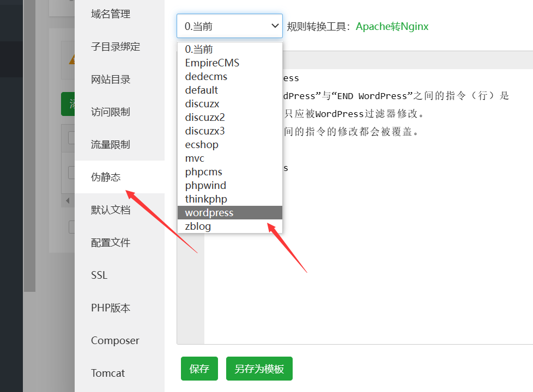Viewport: 533px width, 392px height.
Task: Go to the PHP版本 tab
Action: 111,308
